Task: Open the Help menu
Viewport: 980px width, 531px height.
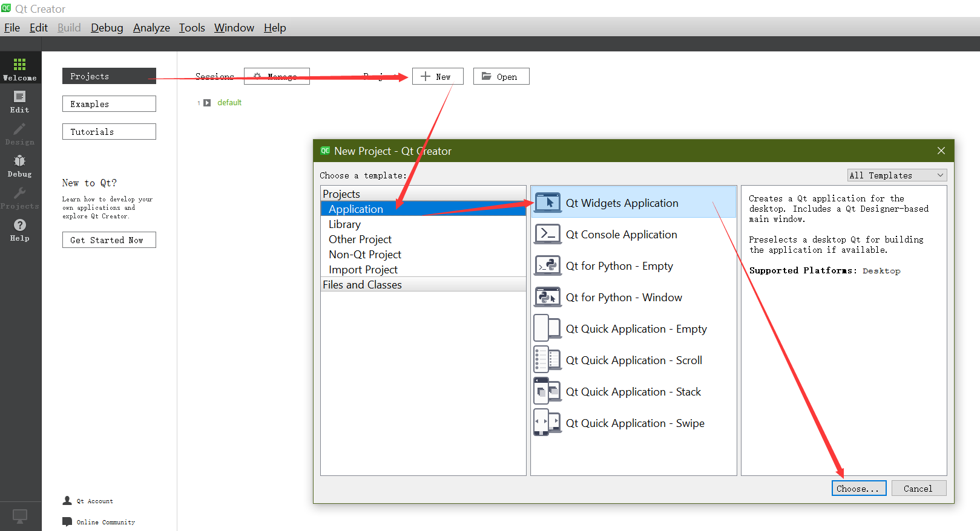Action: pos(275,28)
